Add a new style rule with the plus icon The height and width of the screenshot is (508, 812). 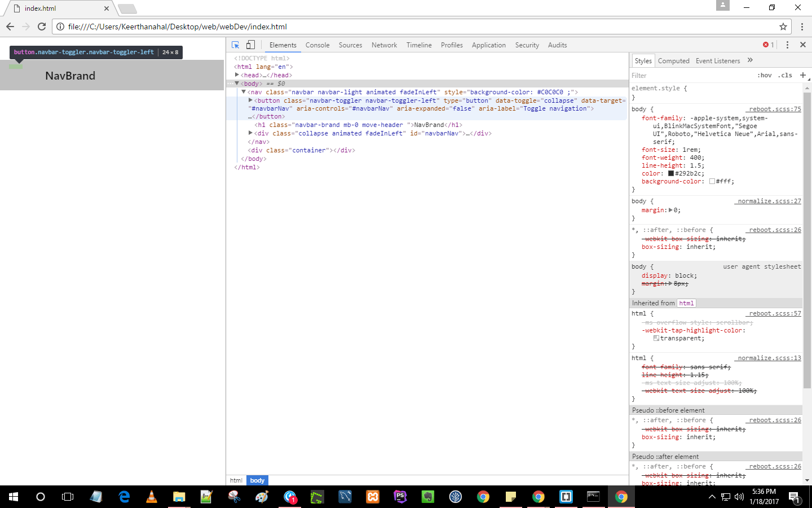802,75
